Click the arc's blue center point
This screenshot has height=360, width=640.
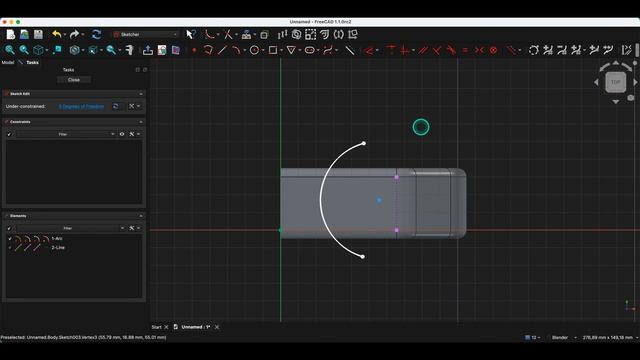pos(379,200)
